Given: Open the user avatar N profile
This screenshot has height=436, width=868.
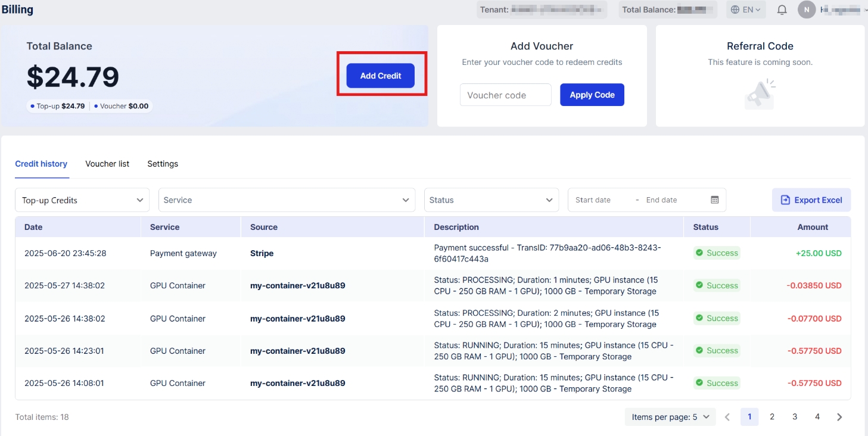Looking at the screenshot, I should point(807,10).
